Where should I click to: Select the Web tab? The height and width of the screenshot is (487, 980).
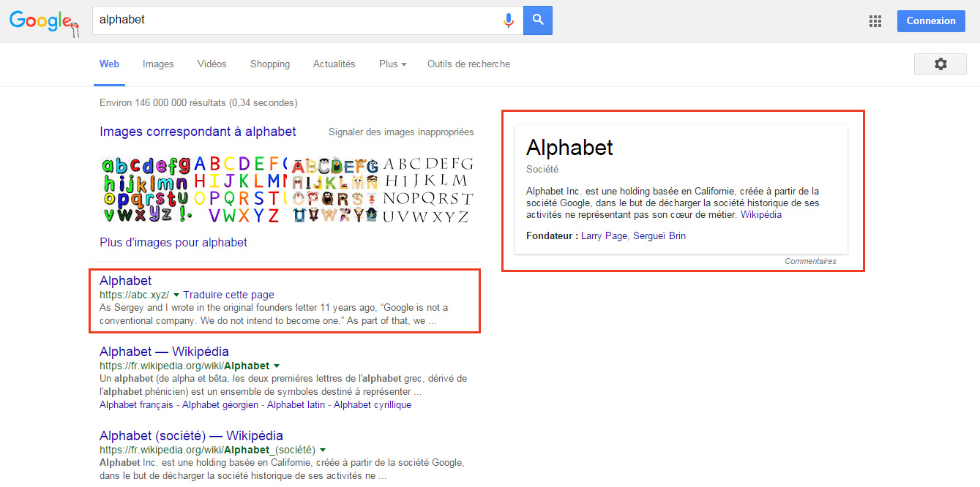(x=110, y=64)
